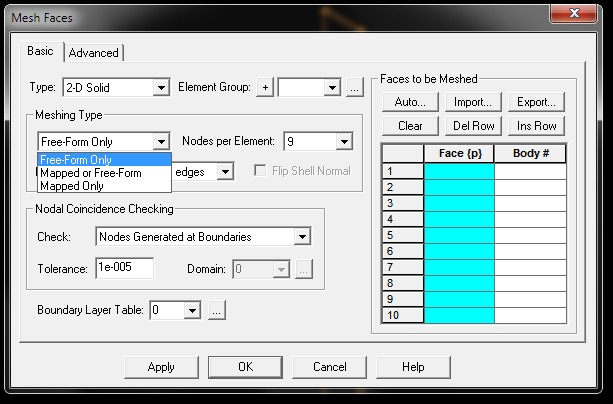Open Help for Mesh Faces
The width and height of the screenshot is (613, 404).
tap(413, 367)
